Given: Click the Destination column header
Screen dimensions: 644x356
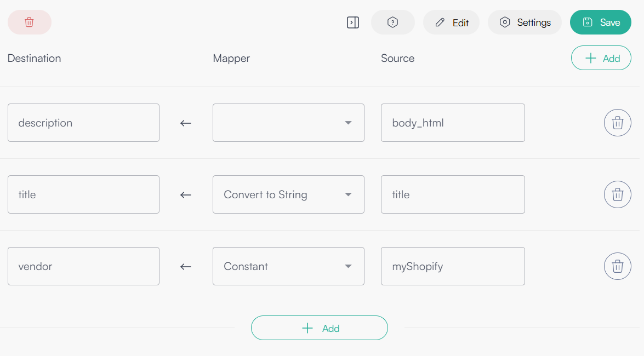Looking at the screenshot, I should tap(35, 58).
